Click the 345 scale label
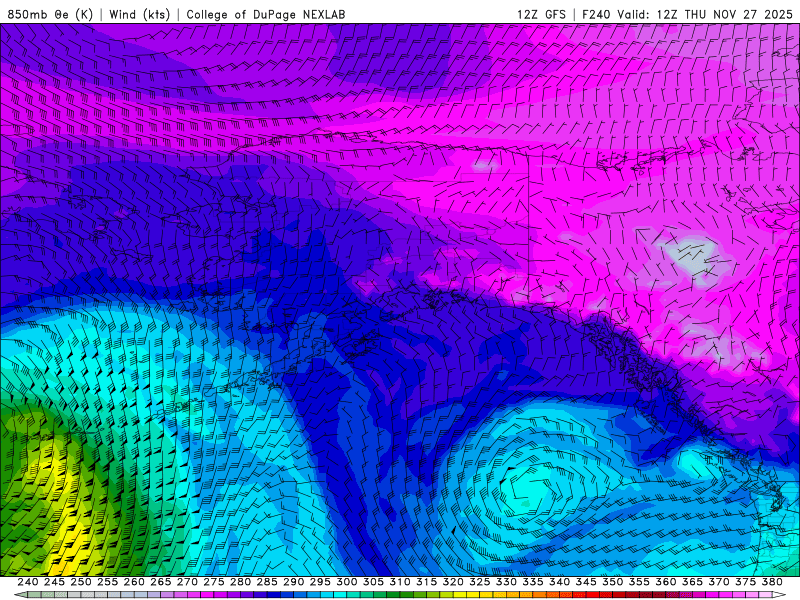The image size is (800, 600). (586, 582)
